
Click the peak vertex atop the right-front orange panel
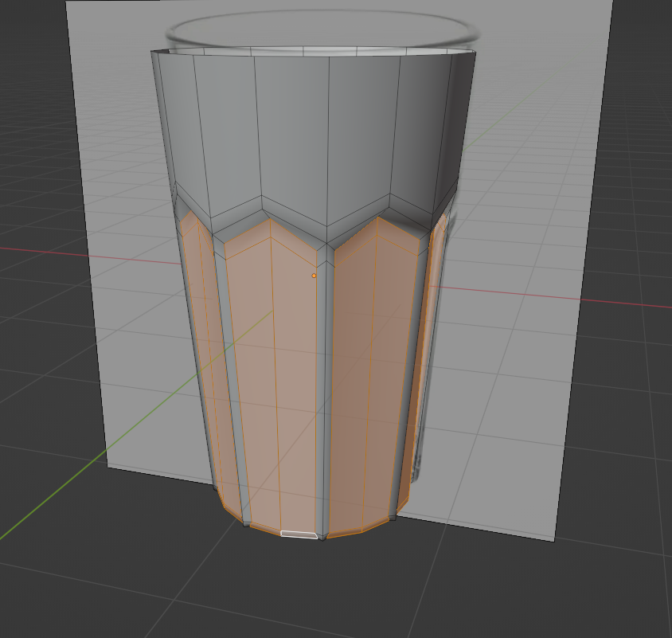[x=378, y=217]
